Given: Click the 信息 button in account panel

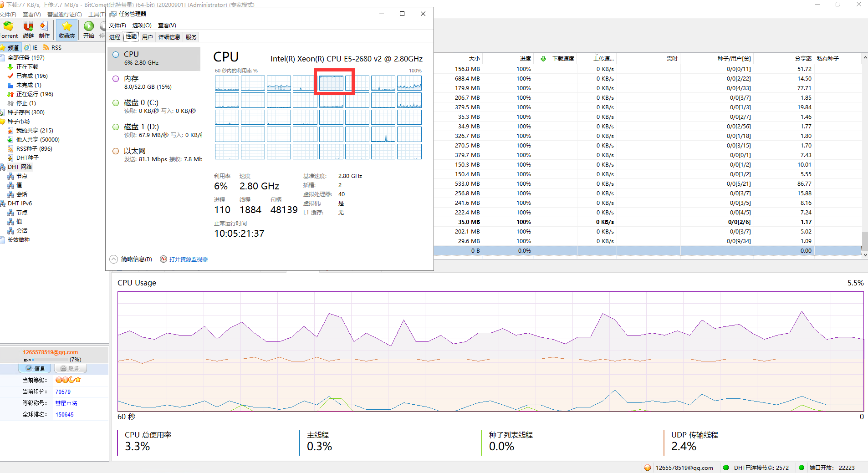Looking at the screenshot, I should 36,368.
